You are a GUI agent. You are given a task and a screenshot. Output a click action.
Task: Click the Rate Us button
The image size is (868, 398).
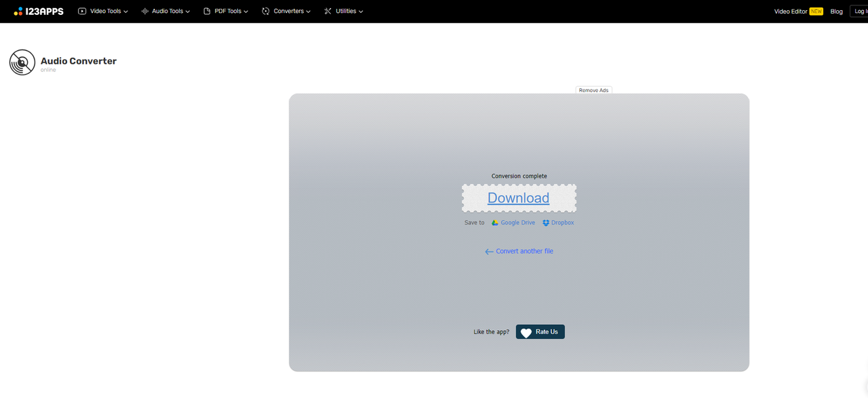pyautogui.click(x=540, y=332)
